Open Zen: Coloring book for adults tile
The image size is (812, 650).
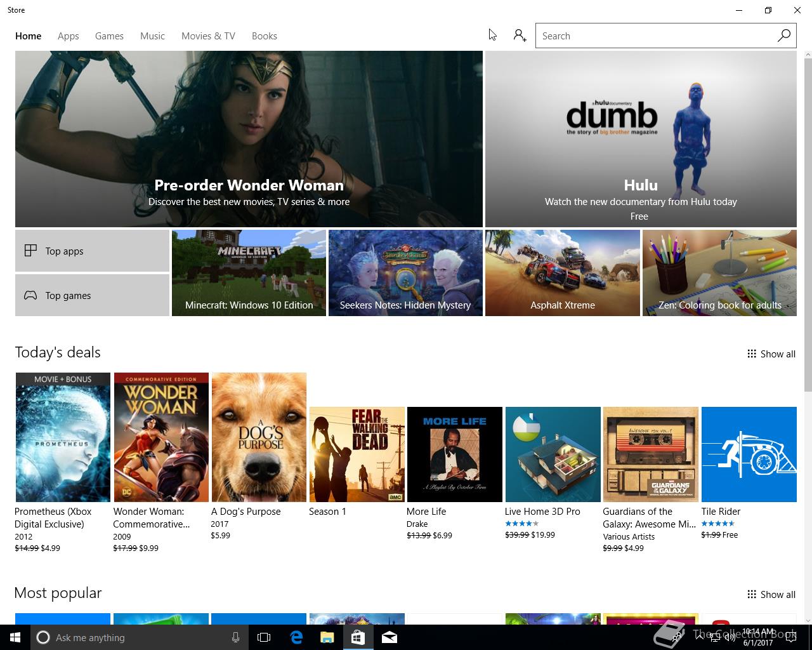(719, 273)
